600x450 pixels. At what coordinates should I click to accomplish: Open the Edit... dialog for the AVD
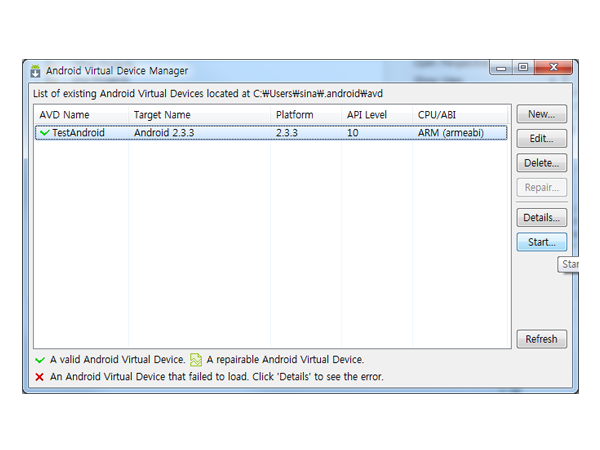tap(541, 139)
